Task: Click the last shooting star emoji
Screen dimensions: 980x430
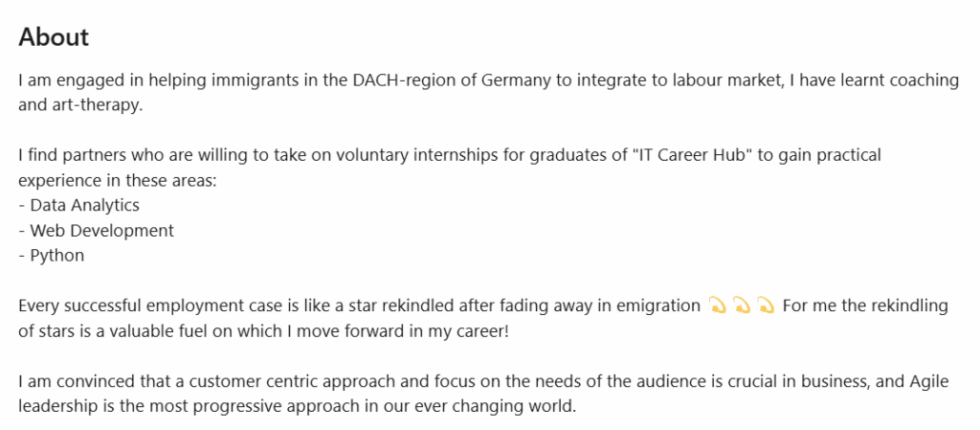Action: coord(765,306)
